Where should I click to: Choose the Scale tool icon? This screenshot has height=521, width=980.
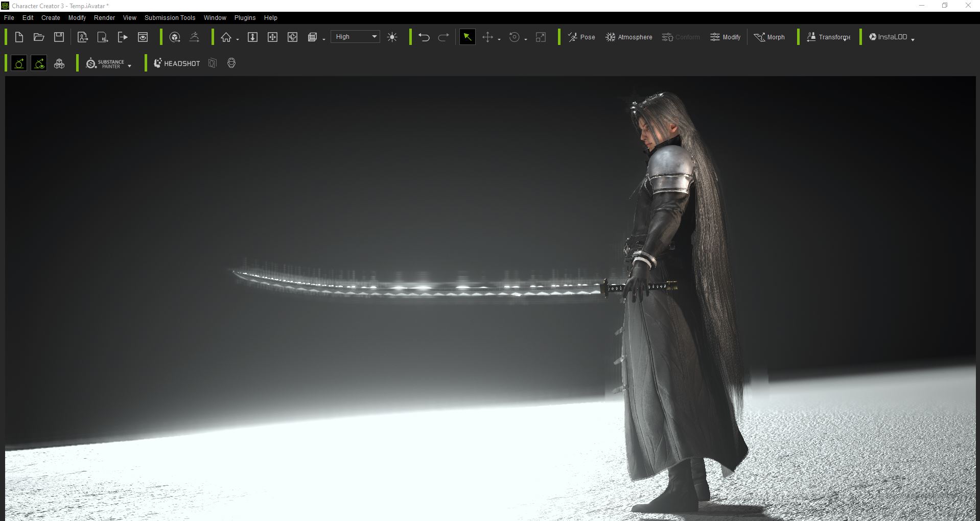[x=541, y=37]
